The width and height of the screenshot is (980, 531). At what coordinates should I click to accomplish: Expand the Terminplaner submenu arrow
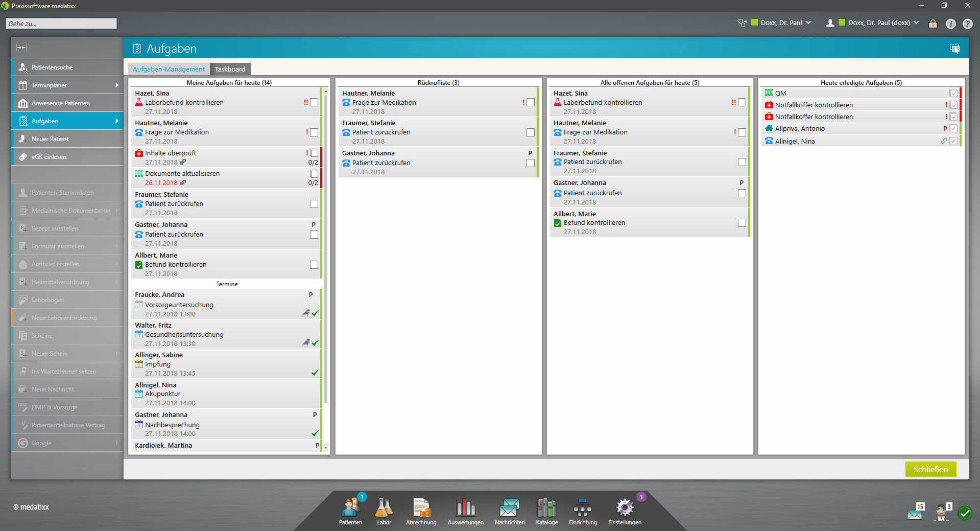[x=117, y=85]
